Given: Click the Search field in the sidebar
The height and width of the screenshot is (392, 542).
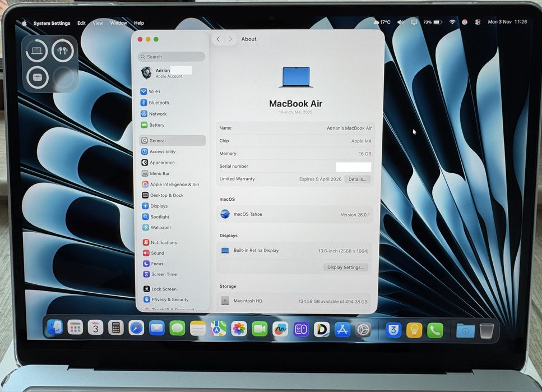Looking at the screenshot, I should pos(172,57).
